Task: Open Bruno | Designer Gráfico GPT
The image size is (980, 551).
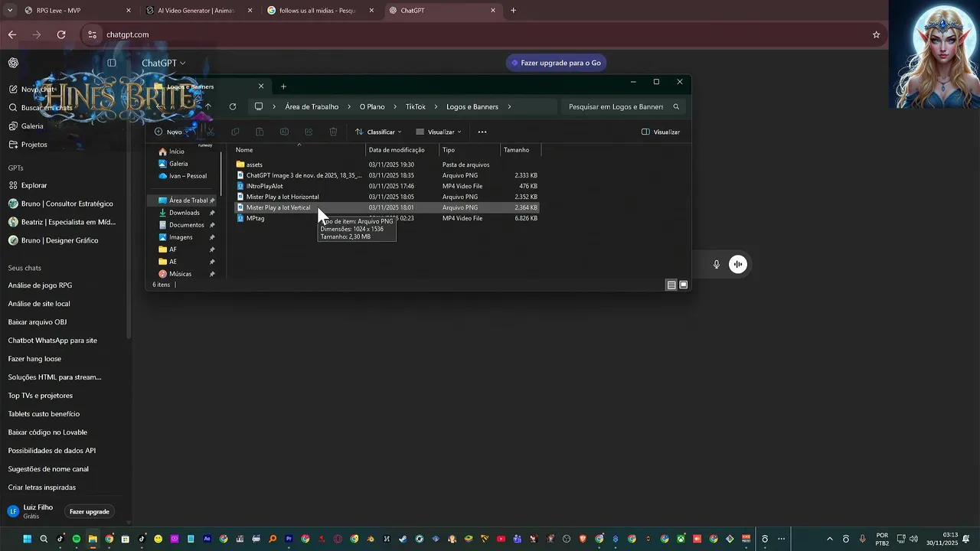Action: coord(60,240)
